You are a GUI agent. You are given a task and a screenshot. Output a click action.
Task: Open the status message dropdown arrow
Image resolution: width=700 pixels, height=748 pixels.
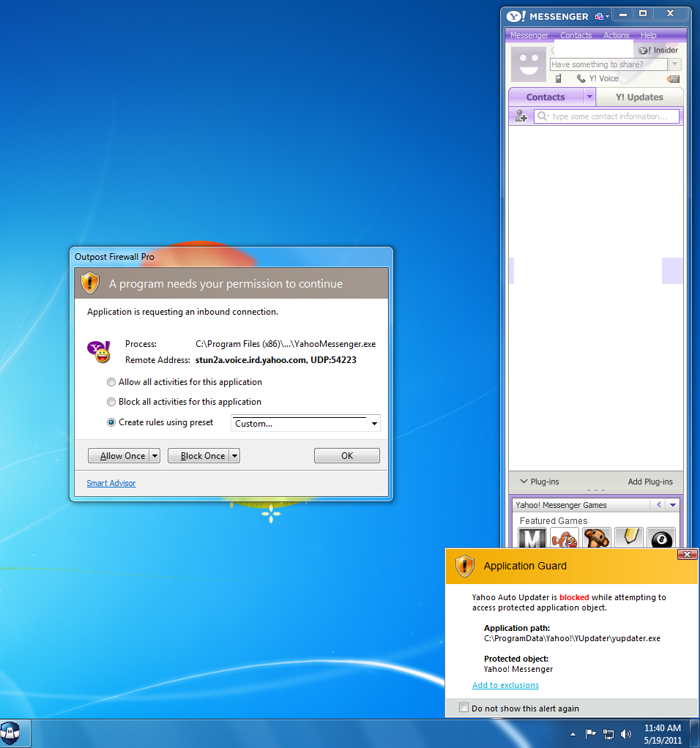[x=674, y=64]
